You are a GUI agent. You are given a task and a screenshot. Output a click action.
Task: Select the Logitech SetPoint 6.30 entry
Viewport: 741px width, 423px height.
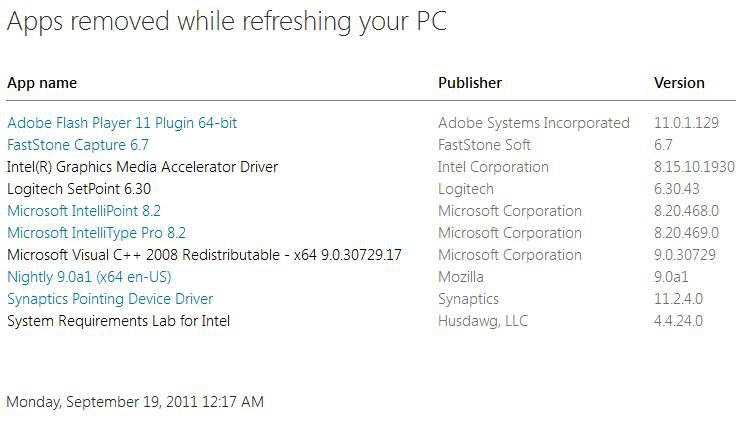click(x=79, y=189)
